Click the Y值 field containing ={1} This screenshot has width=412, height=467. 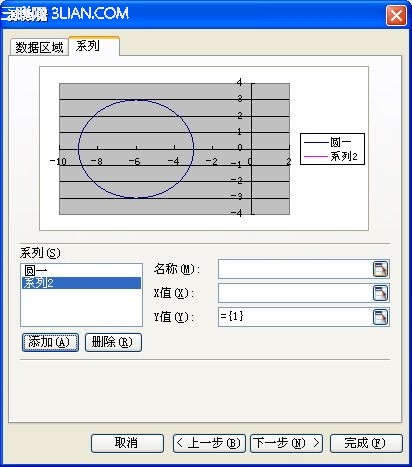[x=295, y=317]
